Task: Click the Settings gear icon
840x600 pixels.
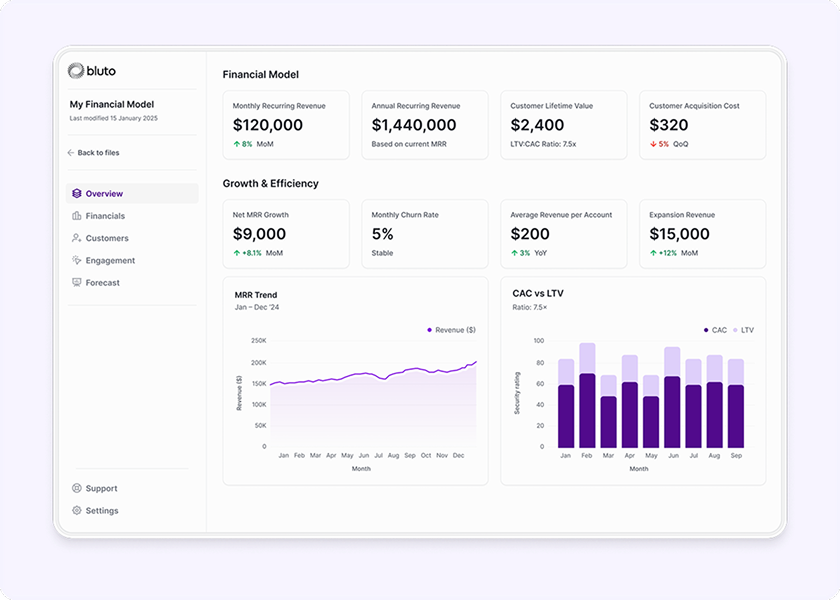Action: click(x=77, y=511)
